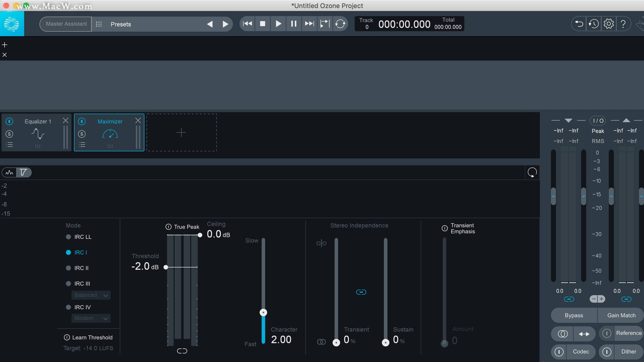The height and width of the screenshot is (362, 644).
Task: Click the Ozone logo icon
Action: click(x=12, y=24)
